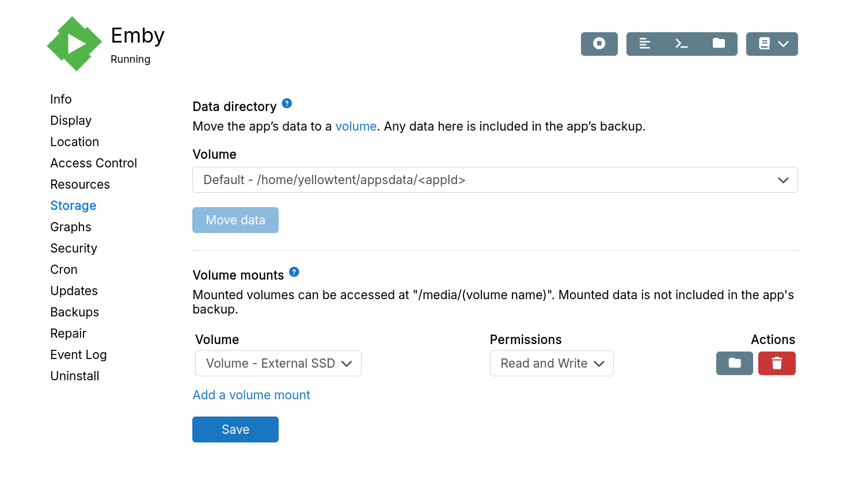Click the help icon beside Data directory
The width and height of the screenshot is (851, 504).
click(x=287, y=104)
